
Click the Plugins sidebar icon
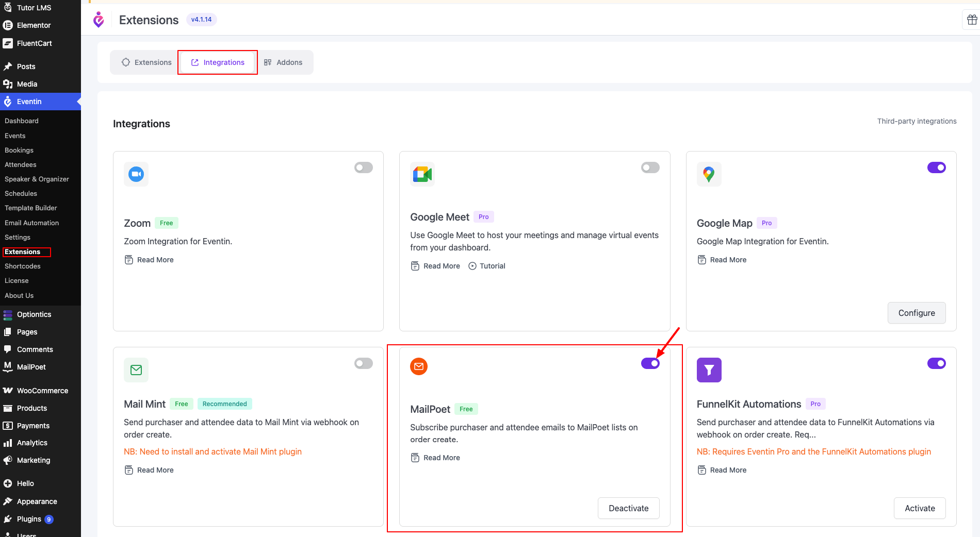click(8, 519)
